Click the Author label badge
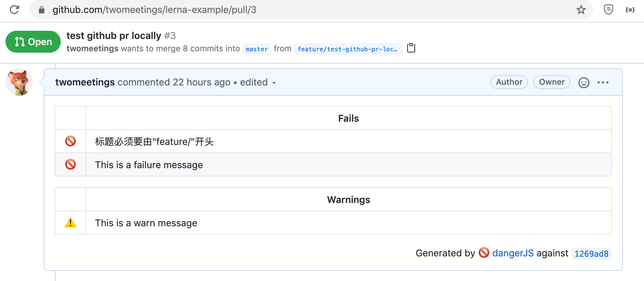 (509, 82)
